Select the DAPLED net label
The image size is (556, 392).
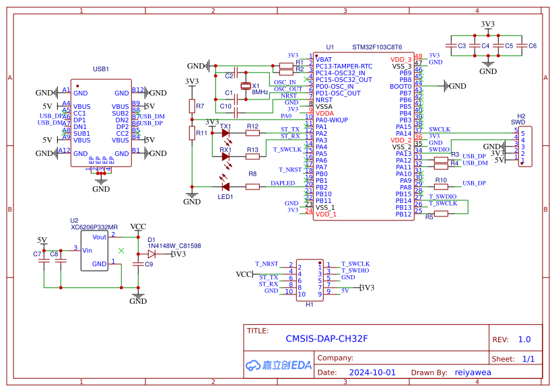click(x=283, y=183)
